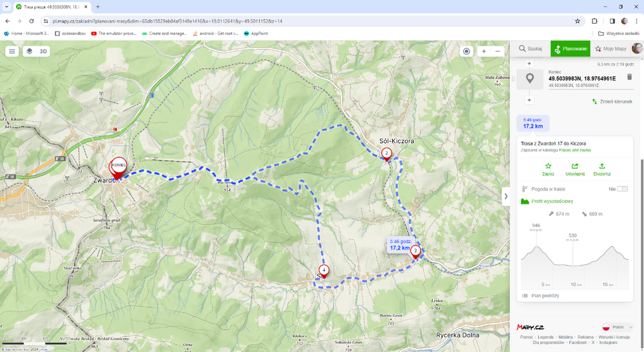Image resolution: width=644 pixels, height=352 pixels.
Task: Open the Places and routes folder link
Action: (575, 150)
